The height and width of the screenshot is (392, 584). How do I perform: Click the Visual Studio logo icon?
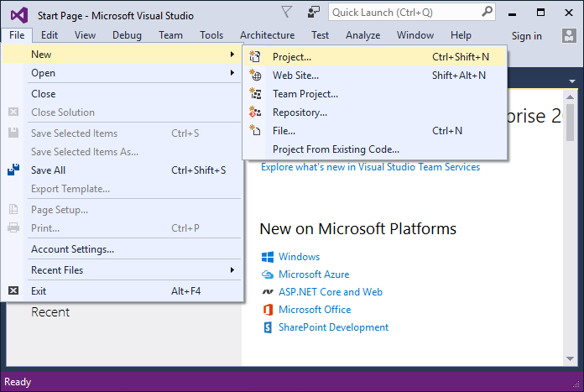click(19, 15)
